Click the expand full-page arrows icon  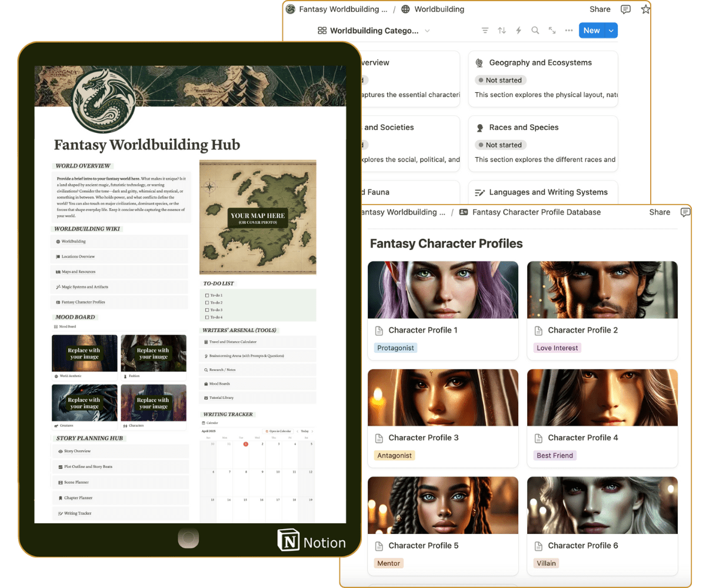[x=552, y=31]
